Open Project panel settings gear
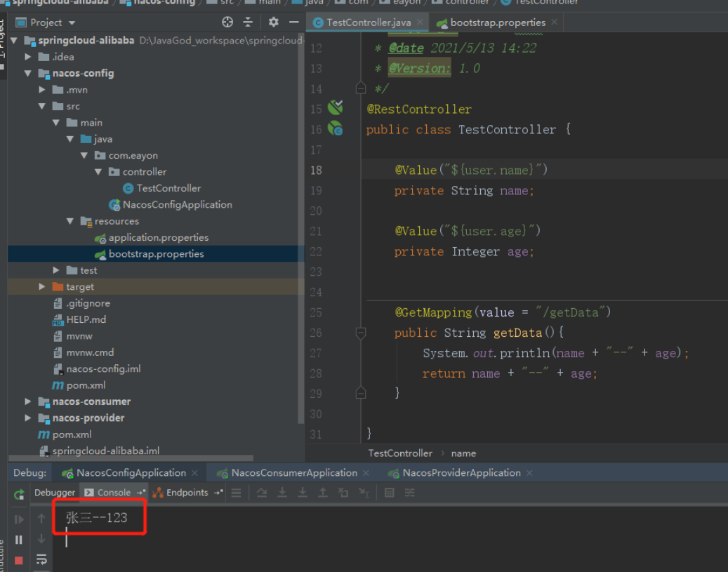Image resolution: width=728 pixels, height=572 pixels. [x=274, y=22]
